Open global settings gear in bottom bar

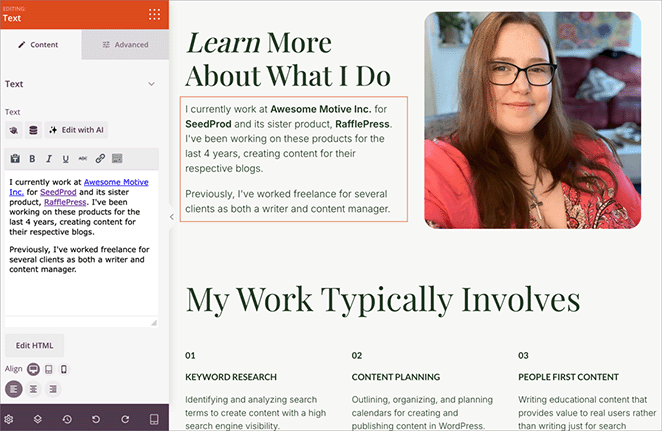point(9,418)
